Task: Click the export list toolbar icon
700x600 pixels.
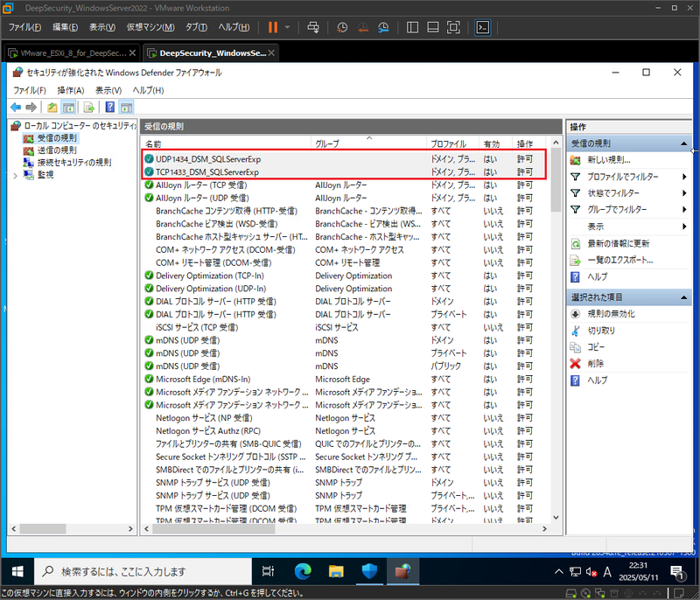Action: 89,107
